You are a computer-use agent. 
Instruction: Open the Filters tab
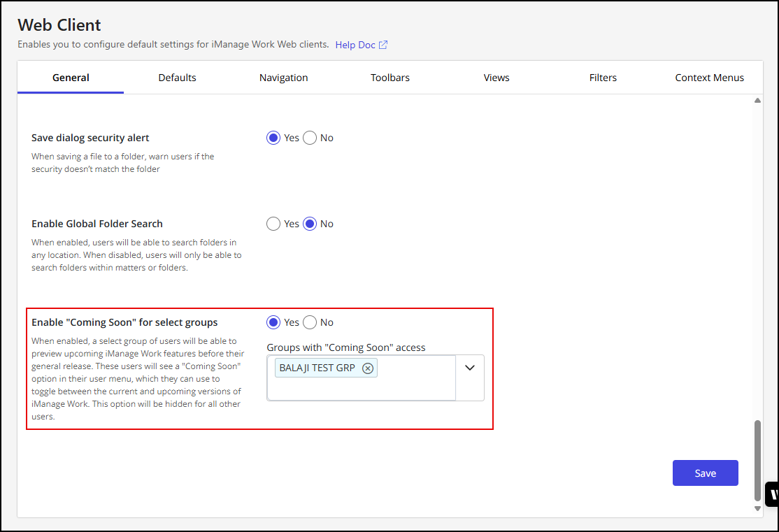(x=603, y=78)
